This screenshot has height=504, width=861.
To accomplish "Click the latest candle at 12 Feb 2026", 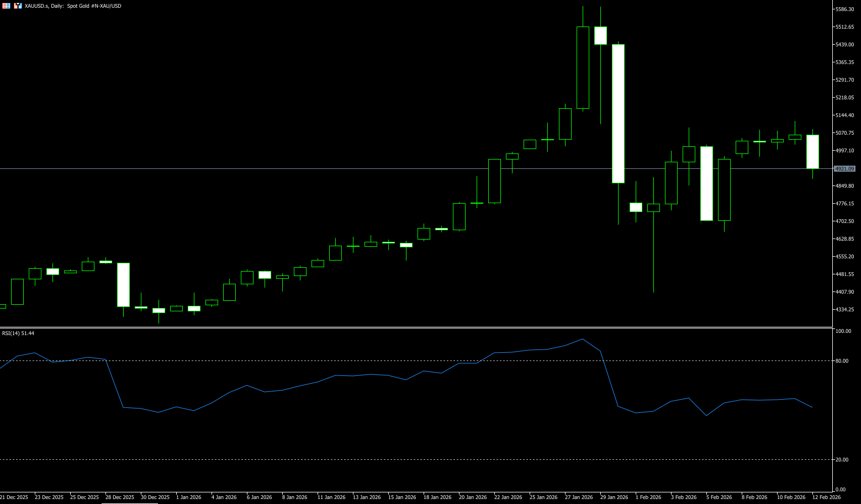I will pyautogui.click(x=812, y=152).
